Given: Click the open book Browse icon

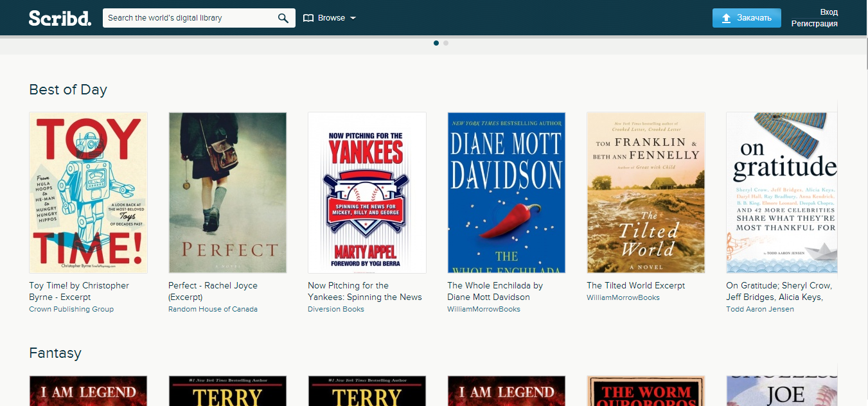Looking at the screenshot, I should [308, 18].
